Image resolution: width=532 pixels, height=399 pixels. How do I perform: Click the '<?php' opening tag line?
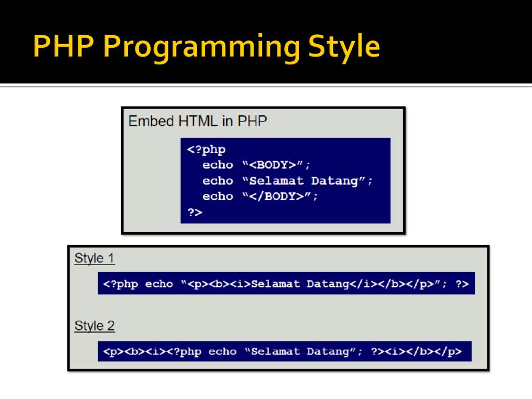tap(206, 149)
